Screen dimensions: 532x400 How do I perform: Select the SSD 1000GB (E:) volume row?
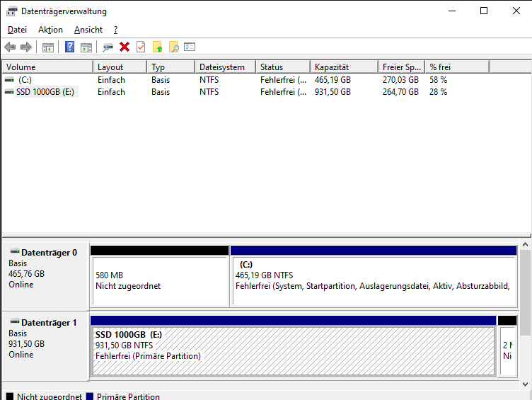click(x=245, y=92)
